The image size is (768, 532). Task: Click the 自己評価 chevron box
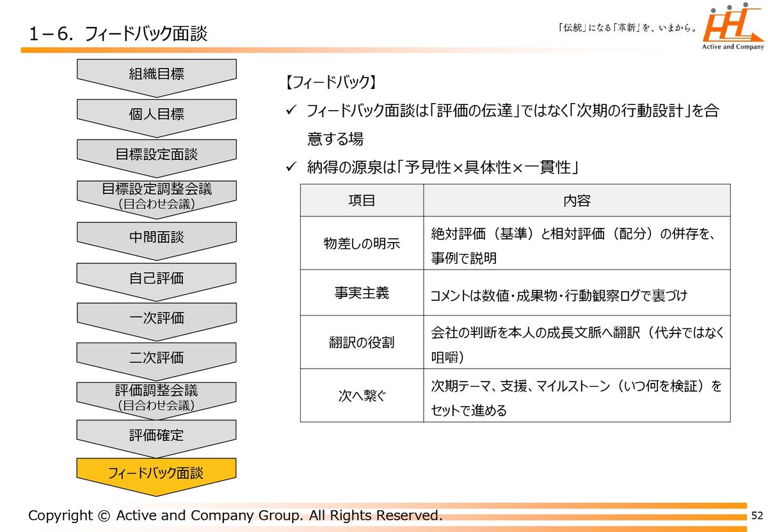coord(156,278)
